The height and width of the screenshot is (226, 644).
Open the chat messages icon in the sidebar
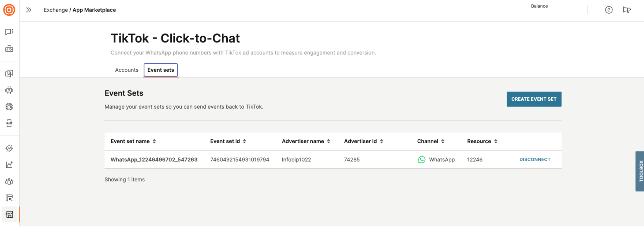coord(9,32)
